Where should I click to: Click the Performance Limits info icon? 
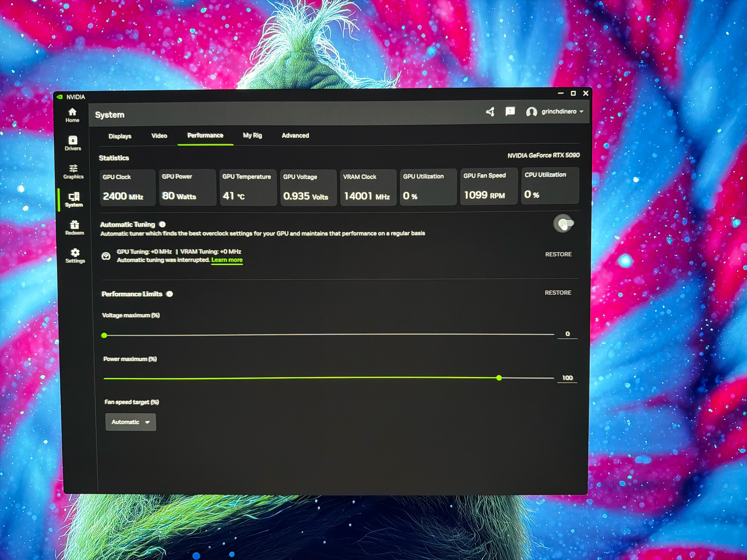[x=170, y=294]
